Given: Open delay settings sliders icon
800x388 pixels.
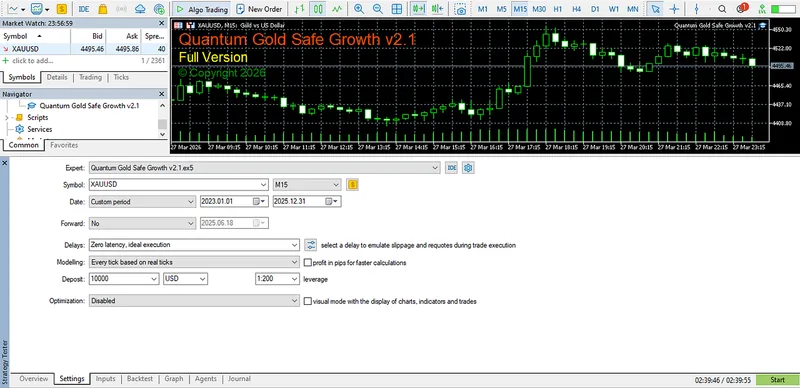Looking at the screenshot, I should pos(311,245).
